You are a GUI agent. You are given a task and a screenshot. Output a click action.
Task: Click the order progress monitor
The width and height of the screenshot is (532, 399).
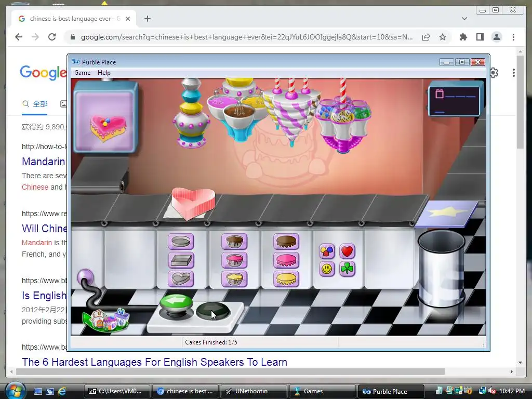(455, 100)
